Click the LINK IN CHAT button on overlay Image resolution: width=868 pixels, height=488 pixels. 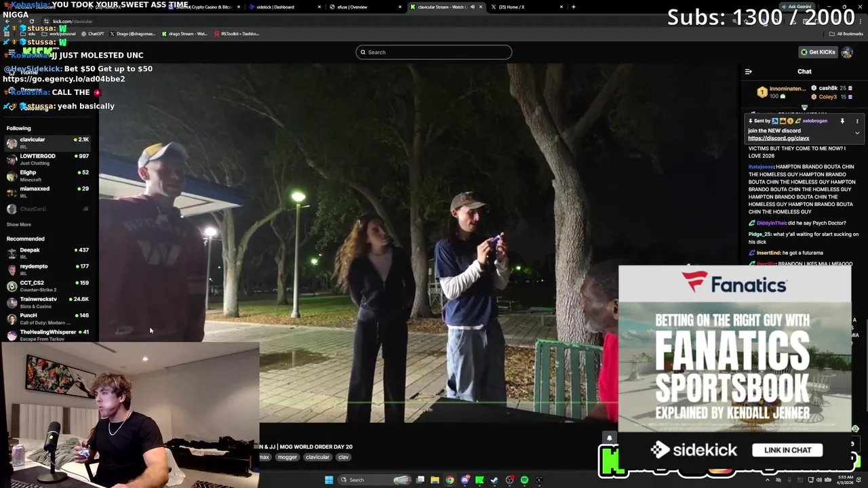point(787,450)
